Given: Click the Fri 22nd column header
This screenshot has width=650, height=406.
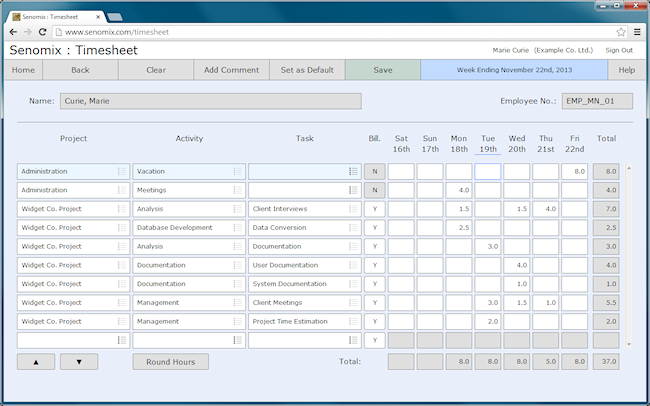Looking at the screenshot, I should click(x=575, y=143).
